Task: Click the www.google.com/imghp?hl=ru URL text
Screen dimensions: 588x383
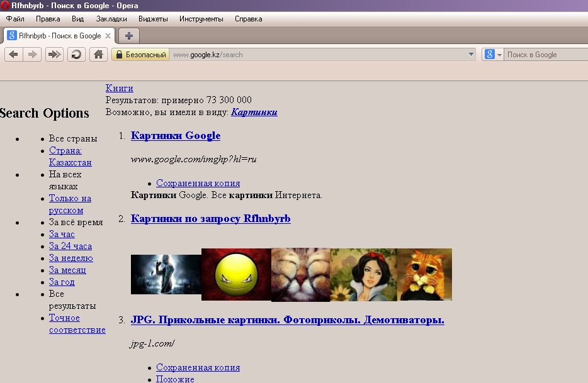Action: [193, 159]
